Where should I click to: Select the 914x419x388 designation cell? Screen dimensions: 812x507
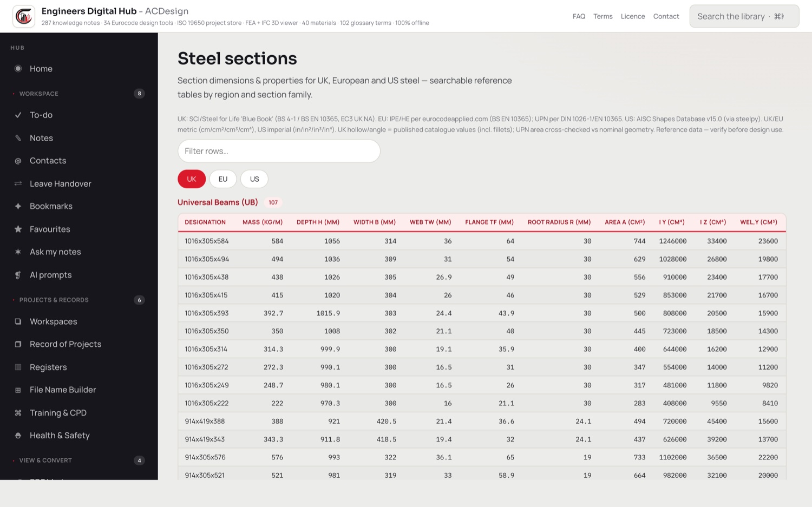tap(205, 422)
